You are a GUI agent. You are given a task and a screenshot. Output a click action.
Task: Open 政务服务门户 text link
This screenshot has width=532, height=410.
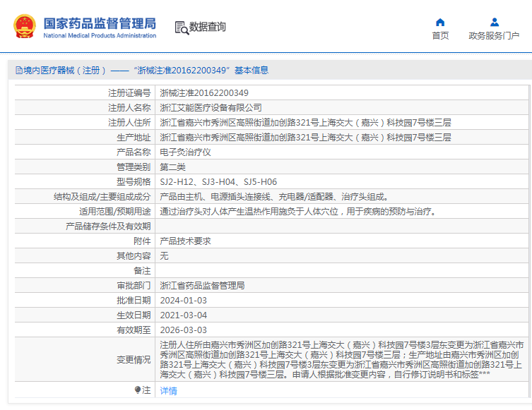pyautogui.click(x=494, y=35)
